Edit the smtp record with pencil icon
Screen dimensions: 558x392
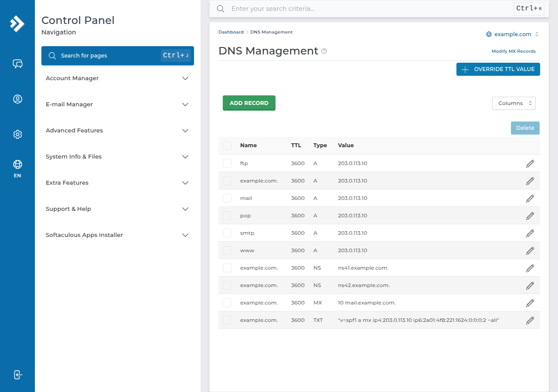[x=530, y=233]
